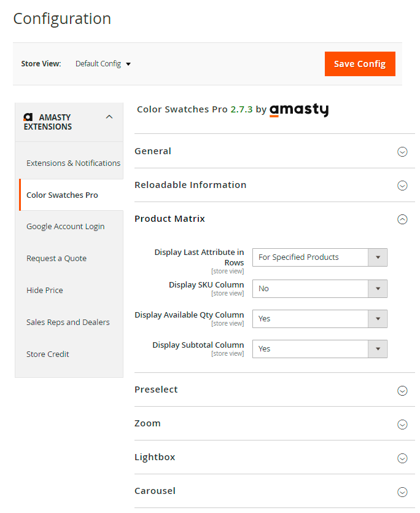The image size is (420, 513).
Task: Open Extensions & Notifications settings
Action: (x=73, y=163)
